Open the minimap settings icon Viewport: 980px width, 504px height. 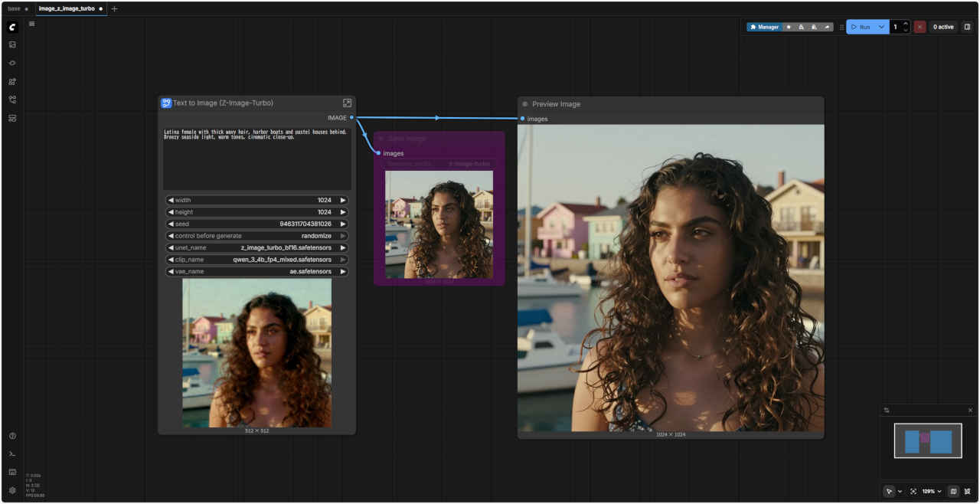click(887, 411)
